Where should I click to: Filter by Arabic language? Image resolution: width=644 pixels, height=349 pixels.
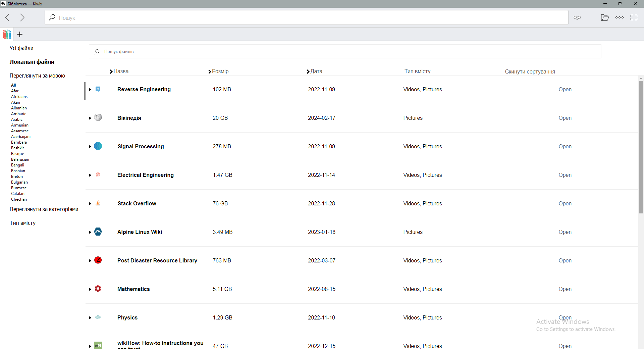(17, 119)
